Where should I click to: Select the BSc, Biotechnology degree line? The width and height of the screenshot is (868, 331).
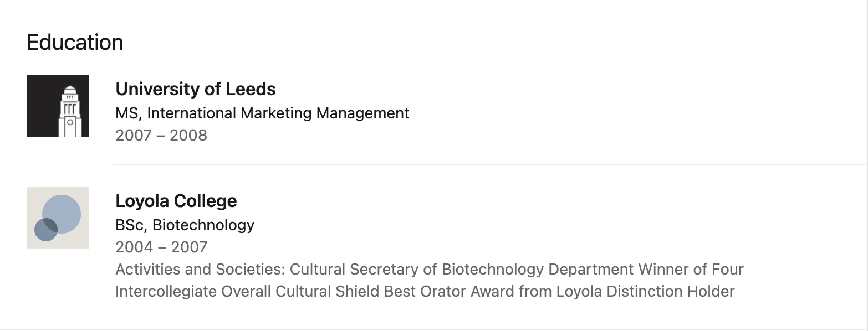[185, 225]
